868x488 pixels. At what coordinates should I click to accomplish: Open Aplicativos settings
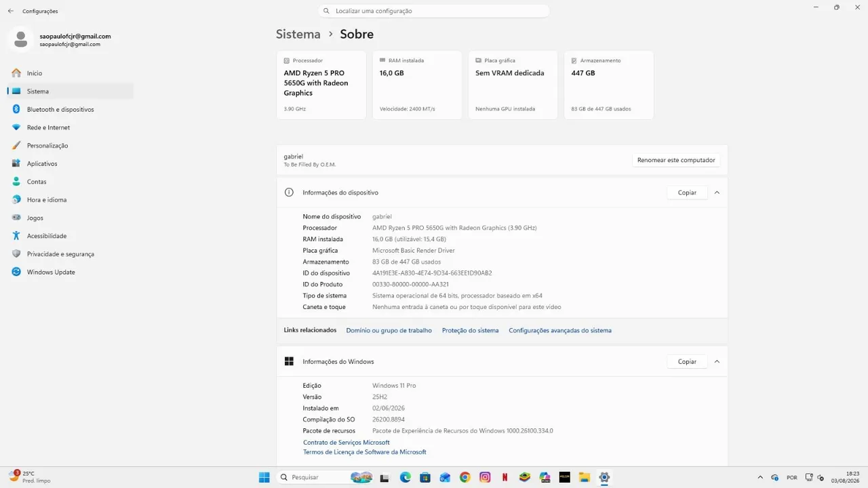[x=71, y=163]
